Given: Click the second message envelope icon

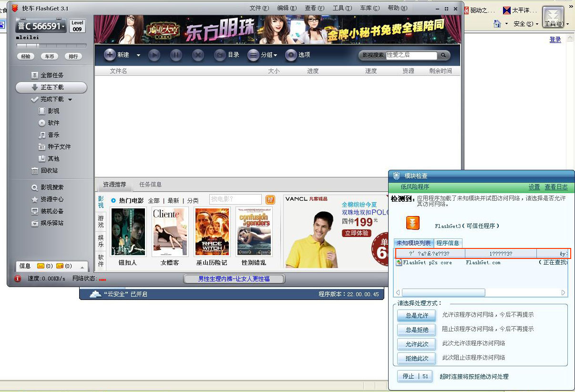Looking at the screenshot, I should (60, 266).
